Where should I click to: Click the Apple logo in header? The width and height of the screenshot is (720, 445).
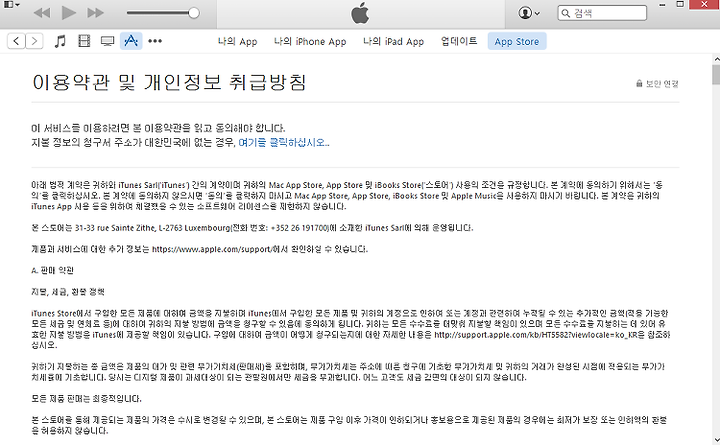[x=360, y=13]
